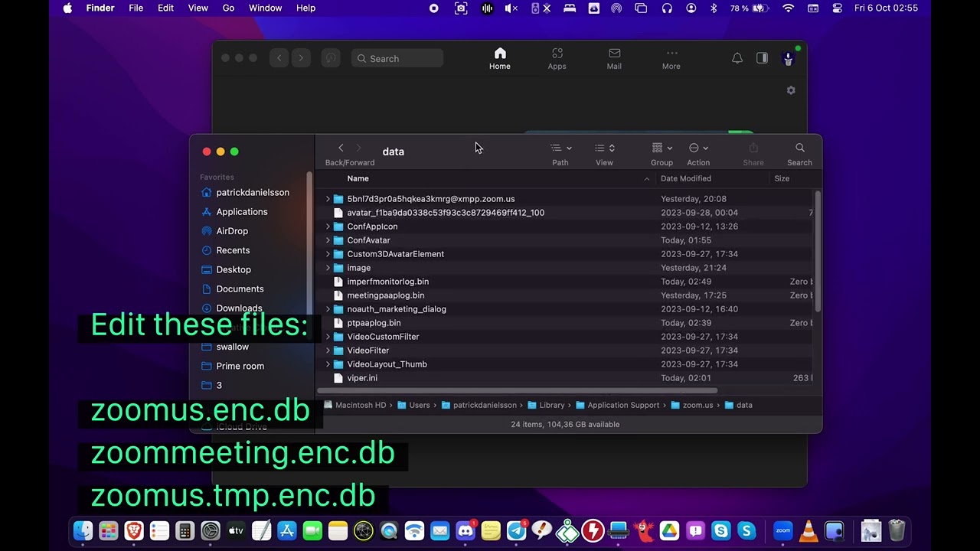Sort by Size column header
The image size is (980, 551).
782,178
